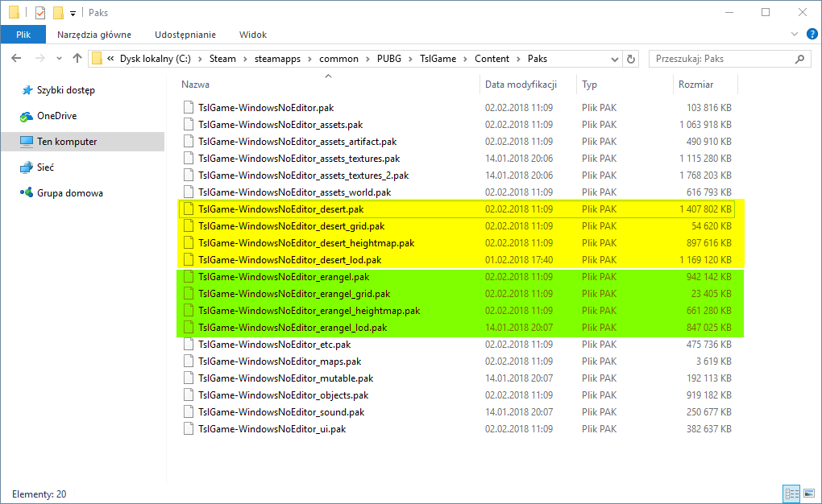Click file icon of assets_artifact.pak
The image size is (822, 504).
point(189,142)
